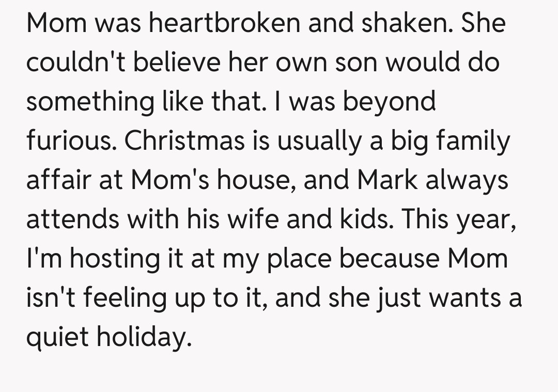Select the word "furious"
The image size is (558, 392).
click(69, 141)
